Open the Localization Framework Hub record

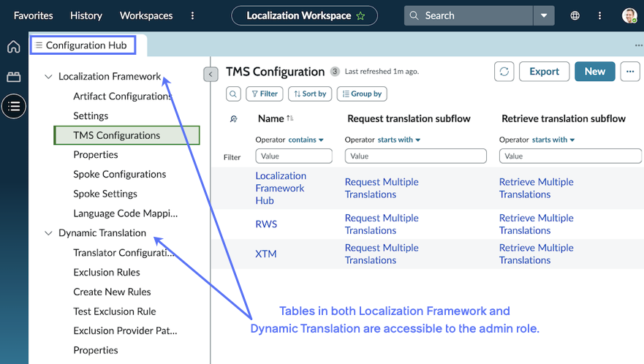(x=281, y=188)
